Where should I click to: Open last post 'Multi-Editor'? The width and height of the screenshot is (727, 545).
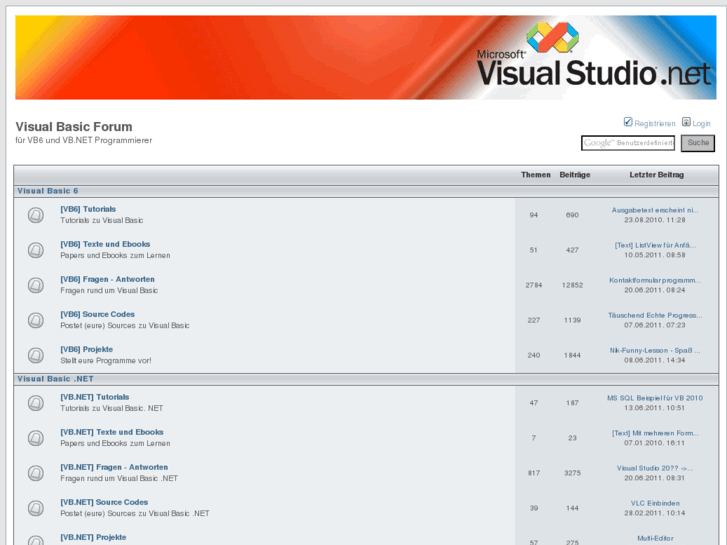pyautogui.click(x=655, y=538)
